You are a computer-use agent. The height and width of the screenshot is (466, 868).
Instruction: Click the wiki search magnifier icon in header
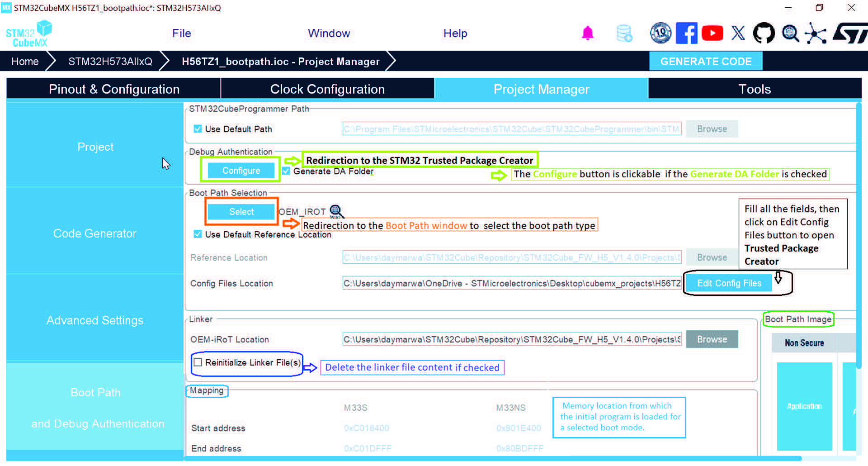tap(790, 33)
